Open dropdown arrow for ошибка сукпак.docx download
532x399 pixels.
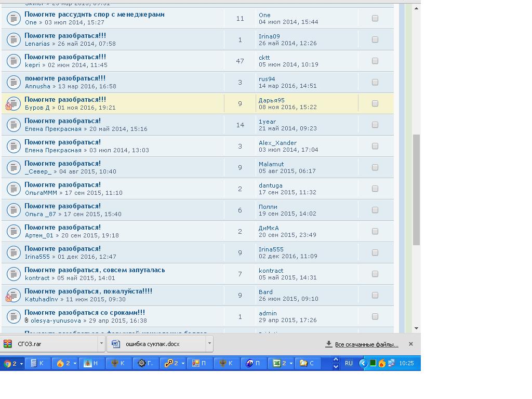tap(209, 343)
